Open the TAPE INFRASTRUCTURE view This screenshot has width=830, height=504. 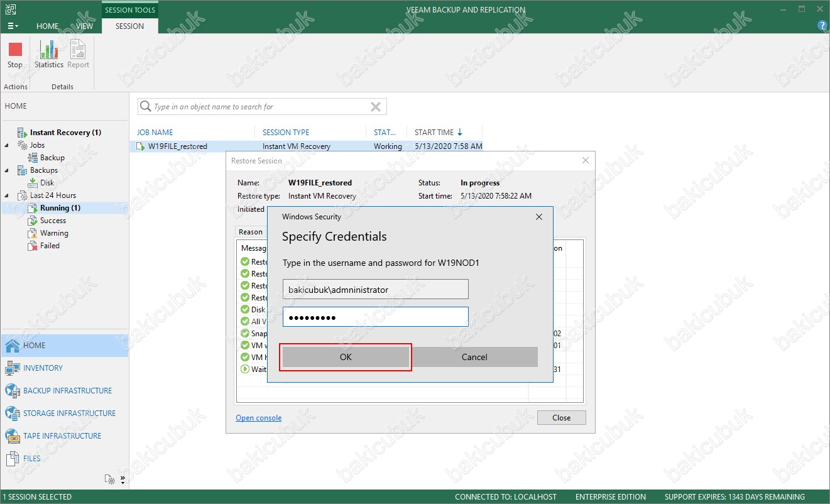(64, 436)
